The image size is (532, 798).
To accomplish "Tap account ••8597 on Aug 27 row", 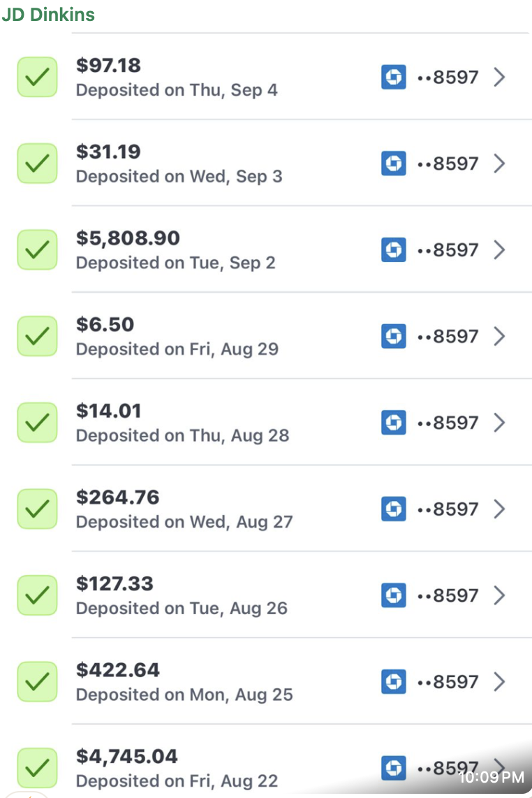I will pos(448,509).
